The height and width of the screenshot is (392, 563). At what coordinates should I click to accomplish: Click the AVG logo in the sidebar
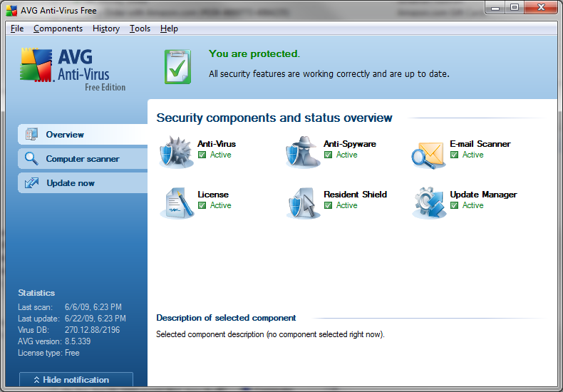(73, 69)
